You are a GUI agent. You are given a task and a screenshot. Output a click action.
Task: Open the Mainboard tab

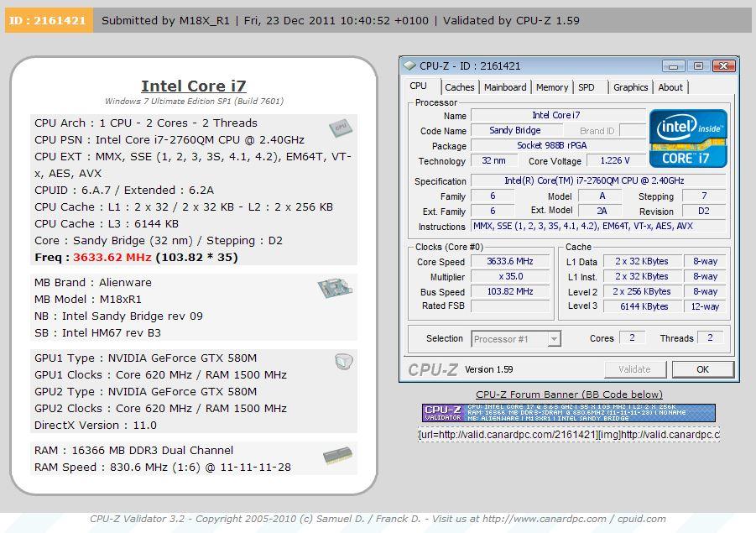click(x=505, y=87)
